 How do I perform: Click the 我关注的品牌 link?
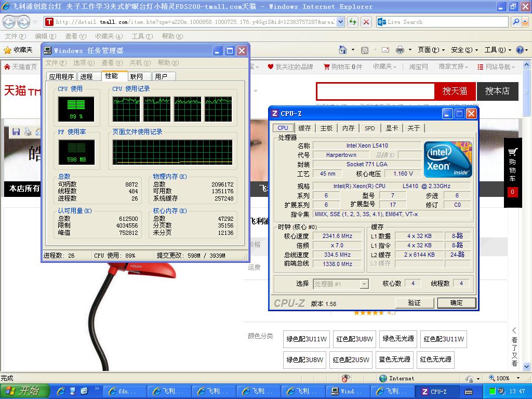pyautogui.click(x=290, y=67)
